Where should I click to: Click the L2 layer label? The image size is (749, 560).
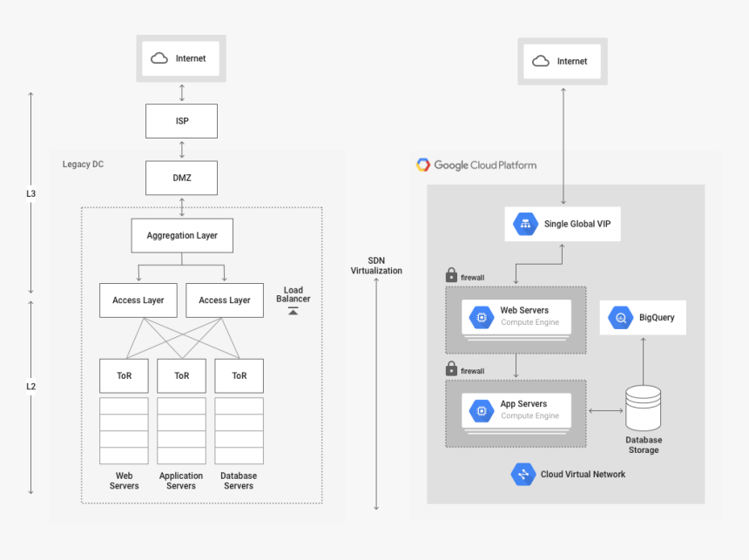click(30, 386)
